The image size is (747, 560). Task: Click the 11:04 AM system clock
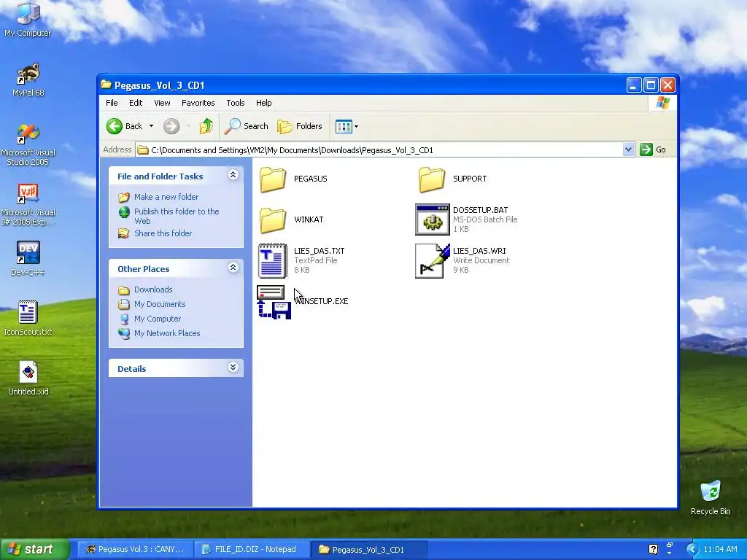click(x=720, y=550)
